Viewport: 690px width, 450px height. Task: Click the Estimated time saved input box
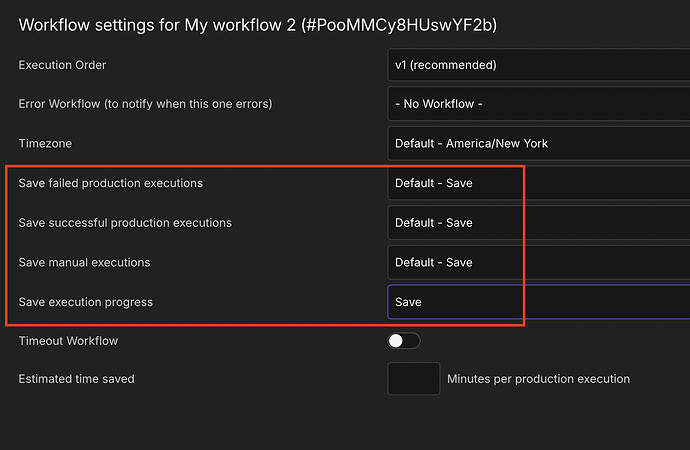413,379
